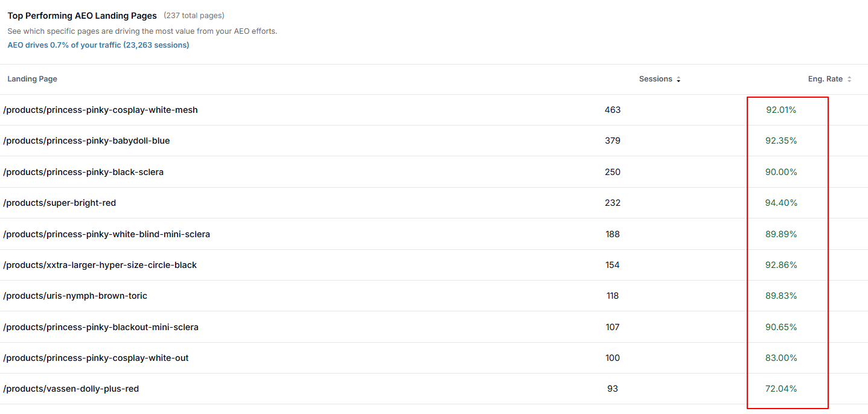This screenshot has width=868, height=414.
Task: Click the Eng. Rate sort arrows
Action: click(849, 78)
